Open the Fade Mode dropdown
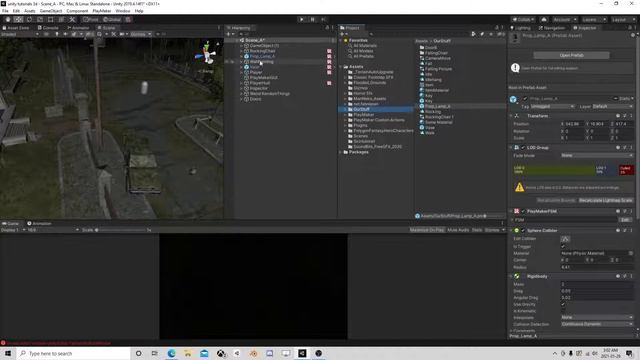Image resolution: width=640 pixels, height=360 pixels. (x=597, y=156)
